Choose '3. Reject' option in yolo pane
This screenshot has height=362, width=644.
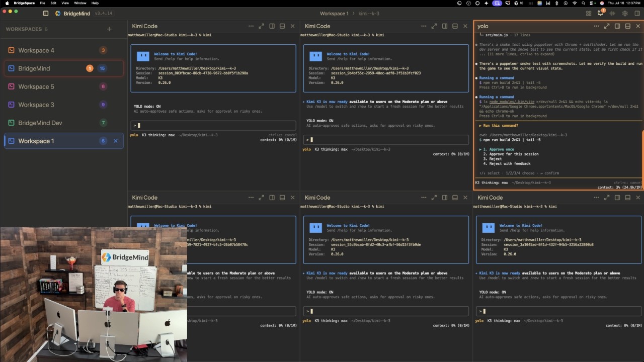[493, 159]
